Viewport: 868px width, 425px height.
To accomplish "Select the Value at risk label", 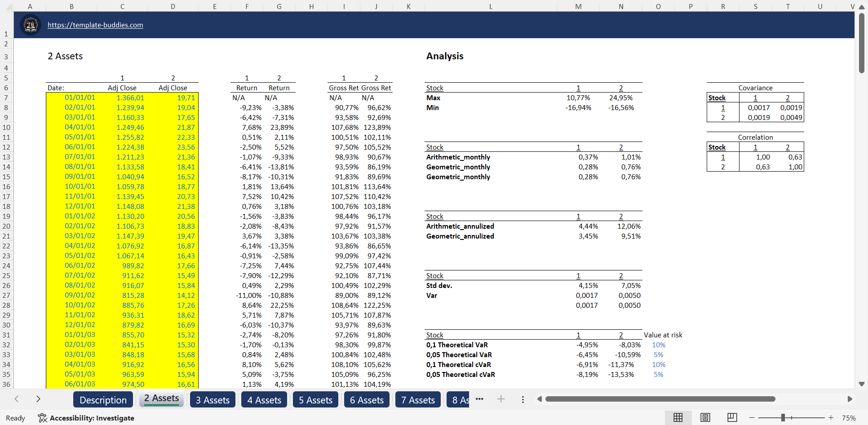I will pos(663,335).
